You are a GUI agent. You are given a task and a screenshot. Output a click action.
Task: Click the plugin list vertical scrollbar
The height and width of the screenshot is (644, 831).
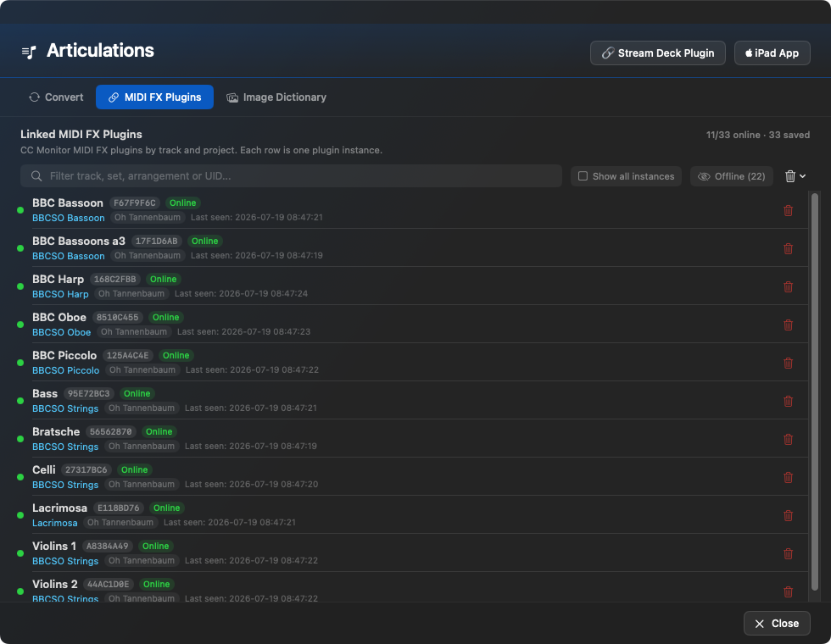coord(815,391)
